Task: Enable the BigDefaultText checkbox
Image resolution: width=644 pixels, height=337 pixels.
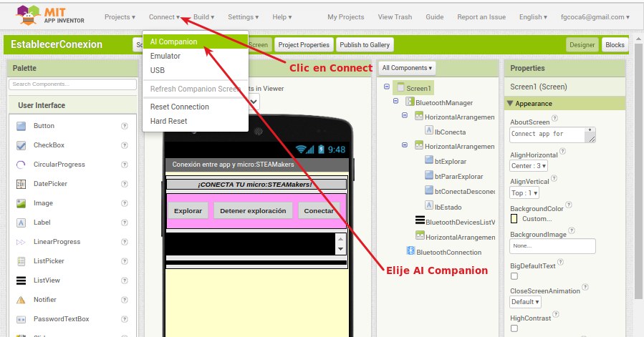Action: point(514,276)
